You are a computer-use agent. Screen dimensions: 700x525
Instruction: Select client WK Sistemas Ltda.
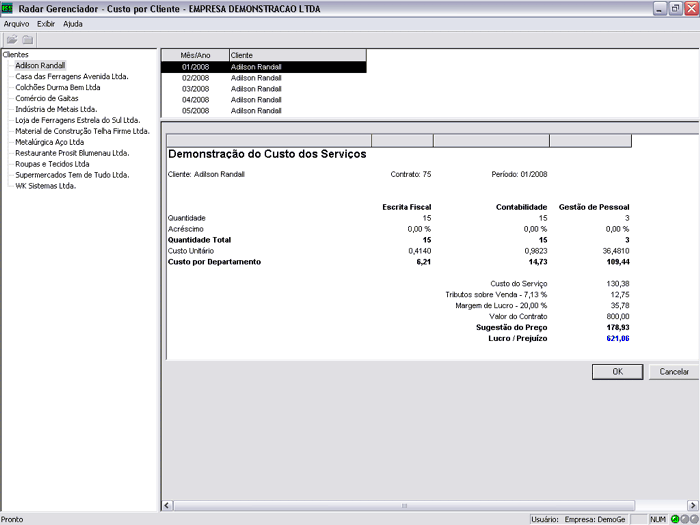click(x=46, y=185)
